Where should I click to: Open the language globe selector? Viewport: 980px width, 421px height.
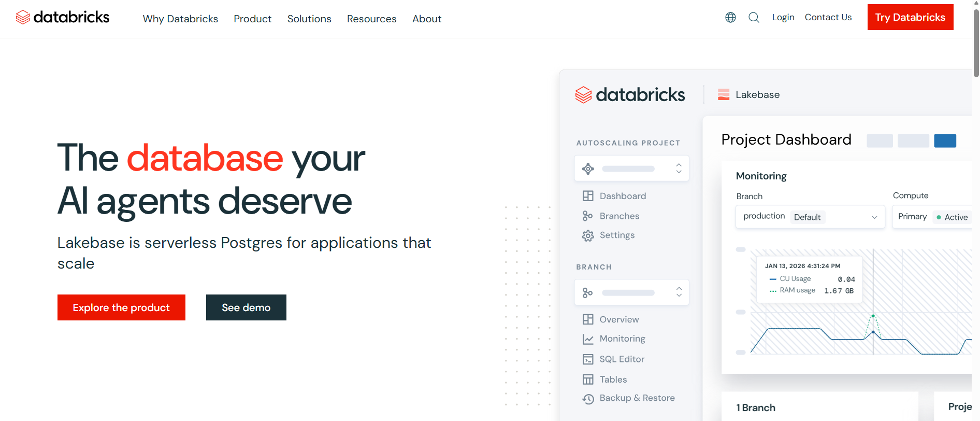coord(730,18)
